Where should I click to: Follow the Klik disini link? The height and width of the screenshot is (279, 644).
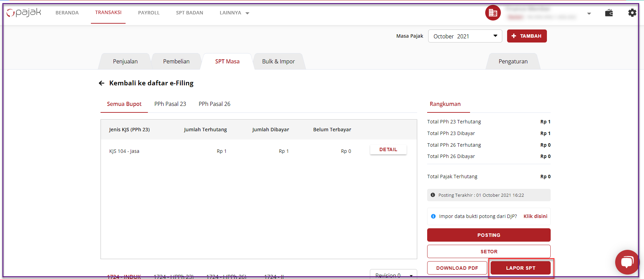tap(535, 216)
